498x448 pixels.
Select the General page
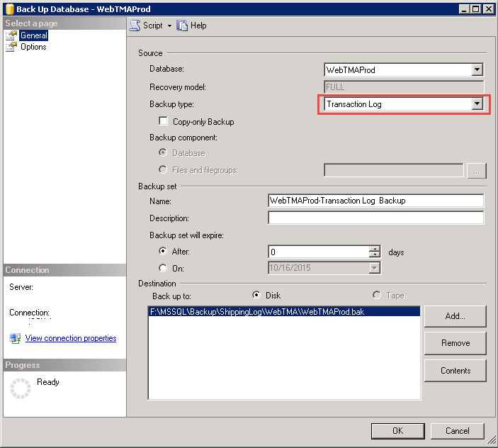(x=34, y=35)
